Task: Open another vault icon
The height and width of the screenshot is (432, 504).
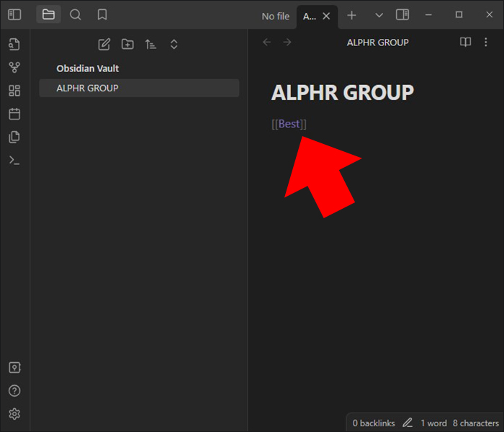Action: [x=14, y=367]
